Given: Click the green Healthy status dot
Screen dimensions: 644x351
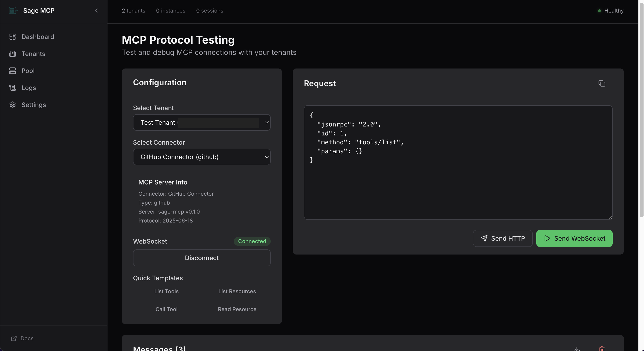Looking at the screenshot, I should [599, 11].
